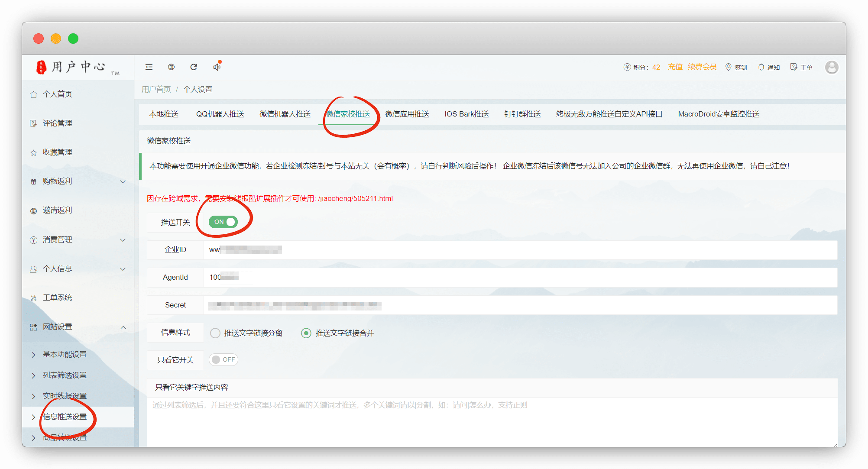Open the user avatar menu
Viewport: 868px width, 469px height.
pos(831,67)
